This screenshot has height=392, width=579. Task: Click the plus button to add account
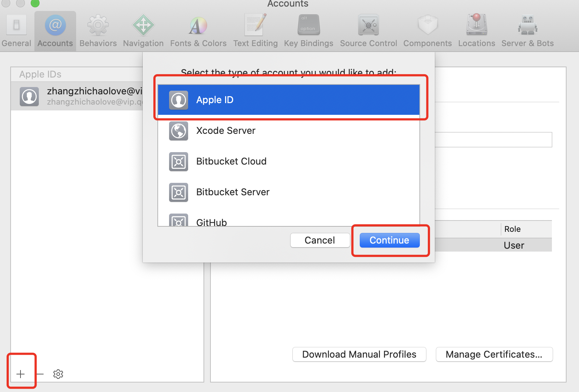(21, 374)
